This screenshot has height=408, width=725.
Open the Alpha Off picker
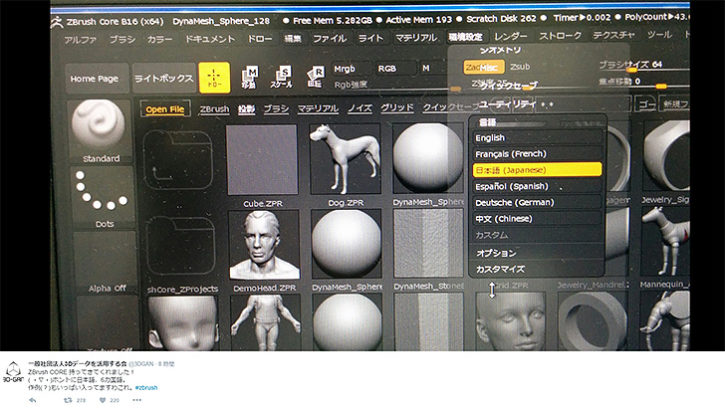point(104,262)
